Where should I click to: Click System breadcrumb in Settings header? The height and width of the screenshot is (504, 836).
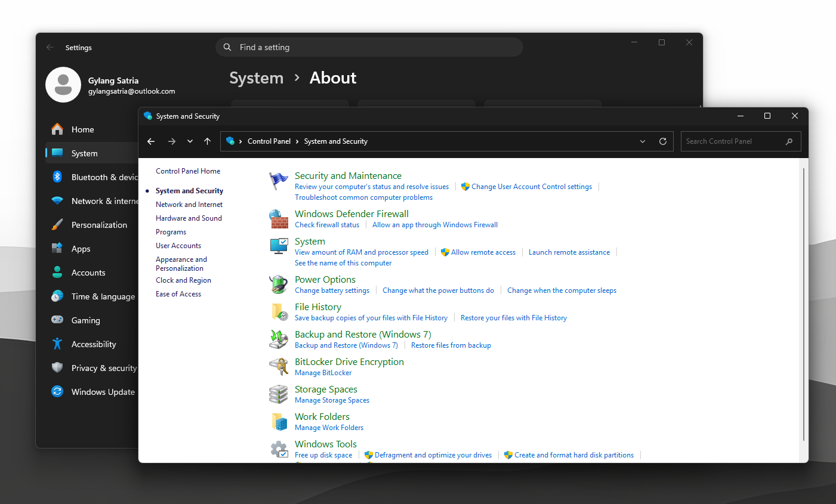257,78
